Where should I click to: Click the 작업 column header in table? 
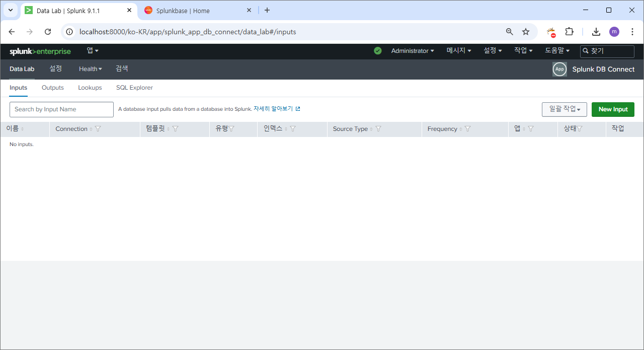[x=618, y=128]
